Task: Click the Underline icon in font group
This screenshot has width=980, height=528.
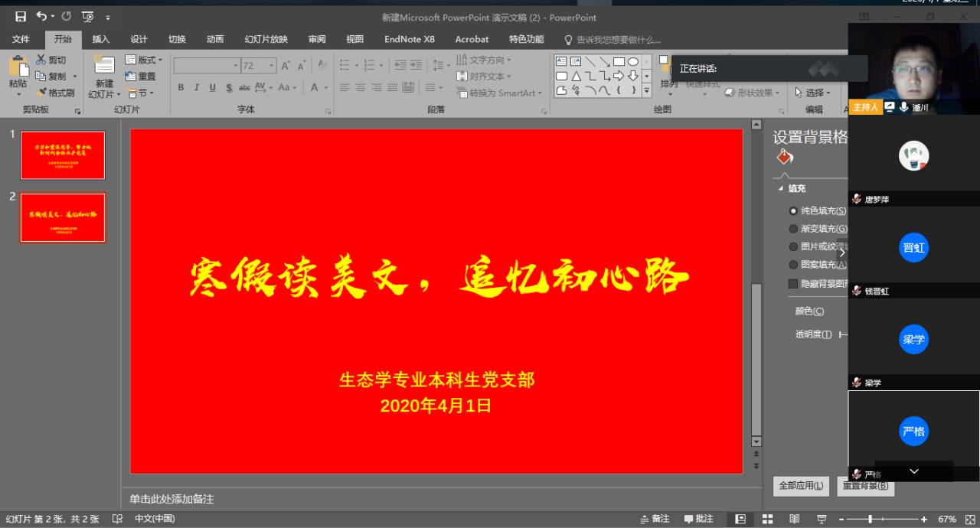Action: (212, 87)
